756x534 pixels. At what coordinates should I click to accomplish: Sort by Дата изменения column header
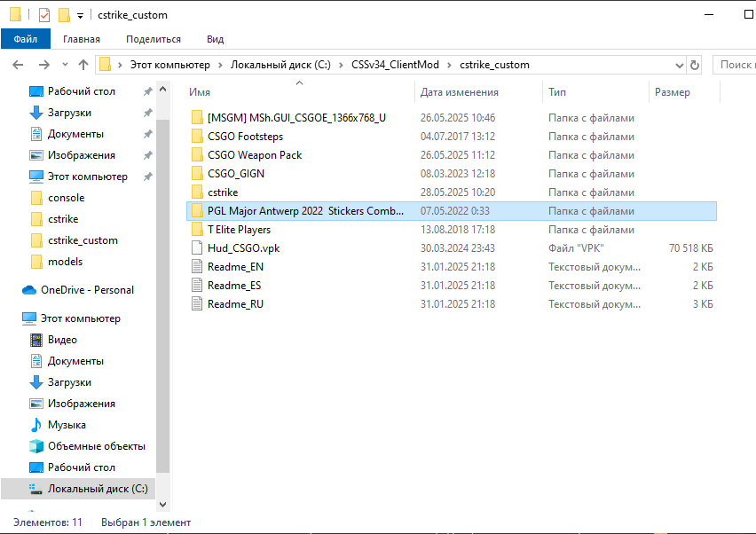pyautogui.click(x=459, y=92)
